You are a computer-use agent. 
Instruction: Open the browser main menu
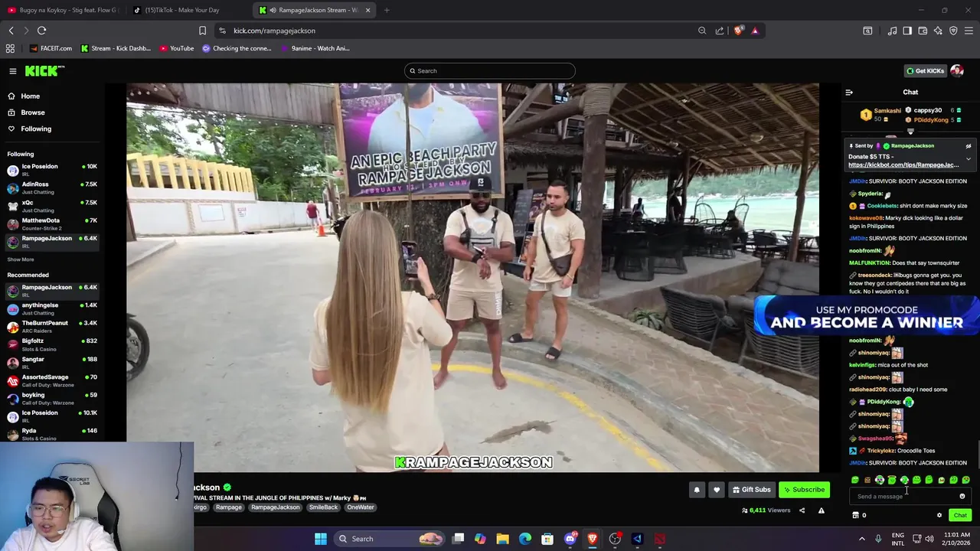click(x=969, y=31)
